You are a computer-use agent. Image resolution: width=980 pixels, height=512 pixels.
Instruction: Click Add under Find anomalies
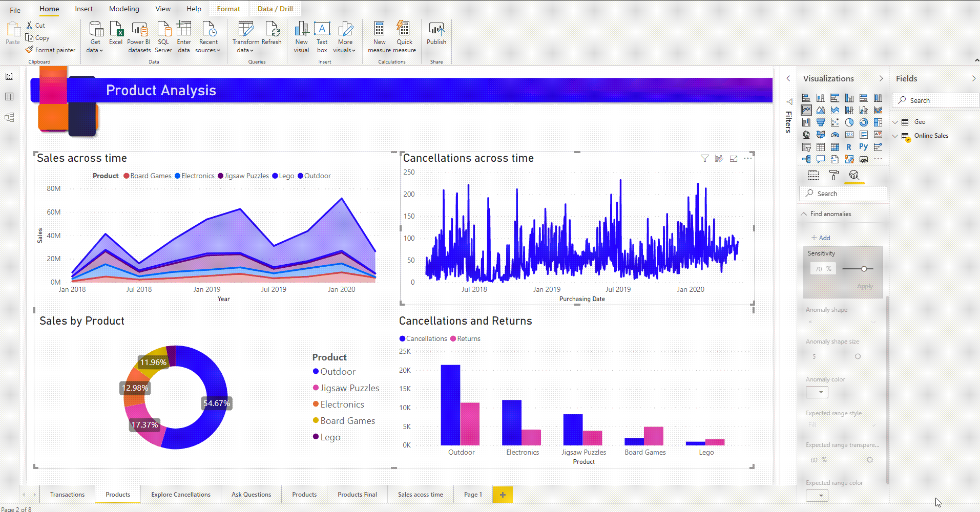coord(820,238)
